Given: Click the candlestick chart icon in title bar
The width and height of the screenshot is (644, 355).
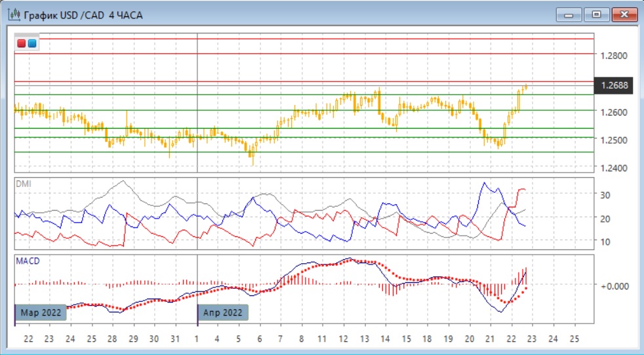Looking at the screenshot, I should pos(12,14).
